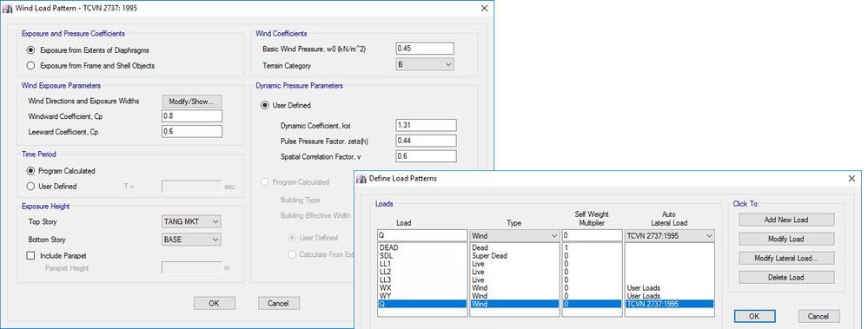868x329 pixels.
Task: Click Modify/Show wind directions button
Action: [192, 102]
